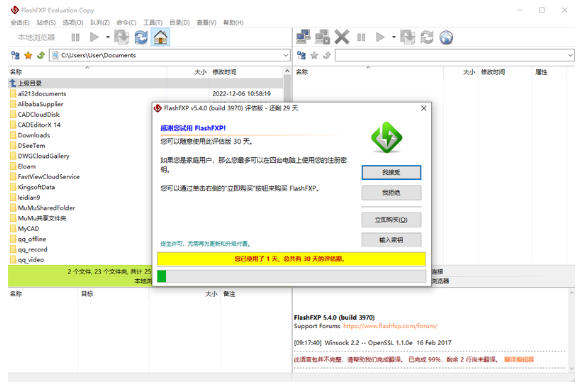Viewport: 579px width, 383px height.
Task: Open the 帮助(H) menu
Action: (x=233, y=23)
